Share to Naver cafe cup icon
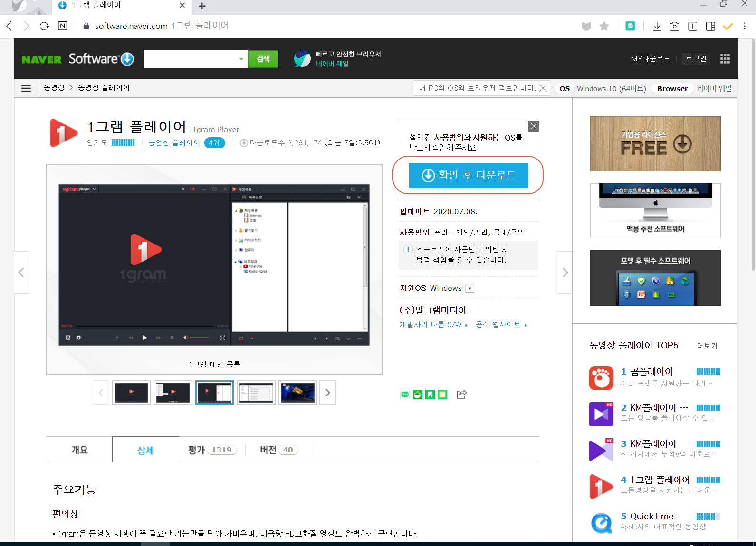 [417, 394]
